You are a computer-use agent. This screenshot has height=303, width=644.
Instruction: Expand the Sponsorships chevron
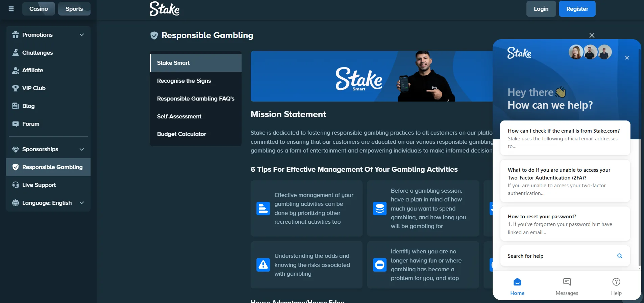point(82,149)
